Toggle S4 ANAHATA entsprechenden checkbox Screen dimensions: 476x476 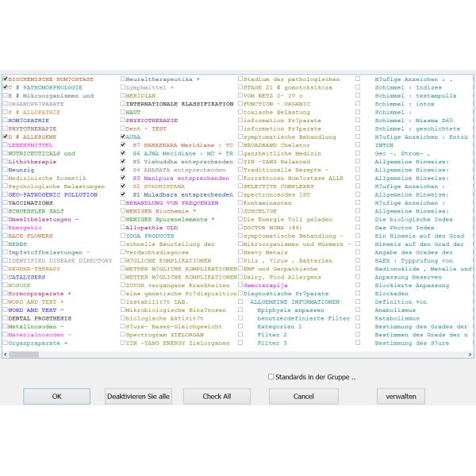pyautogui.click(x=123, y=170)
